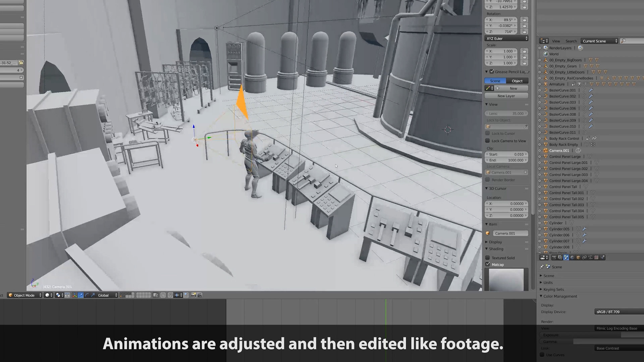Viewport: 644px width, 362px height.
Task: Enable Lock Camera to View checkbox
Action: coord(488,141)
